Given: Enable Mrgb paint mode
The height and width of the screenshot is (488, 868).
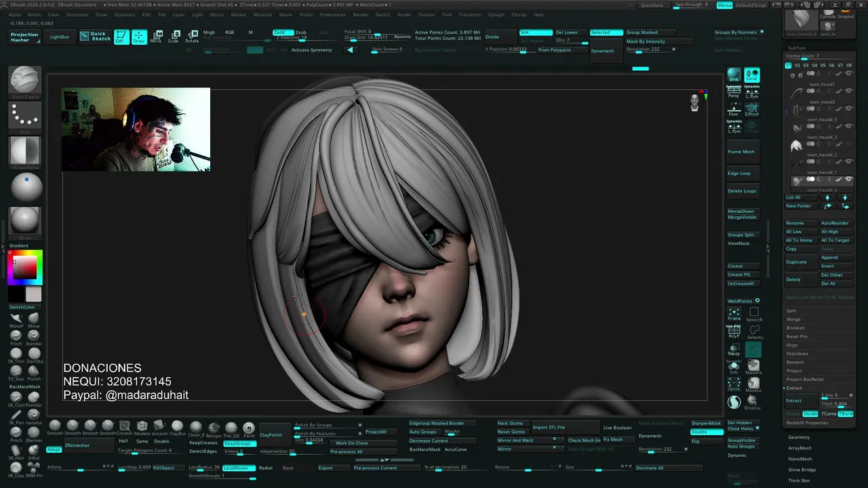Looking at the screenshot, I should click(x=209, y=32).
